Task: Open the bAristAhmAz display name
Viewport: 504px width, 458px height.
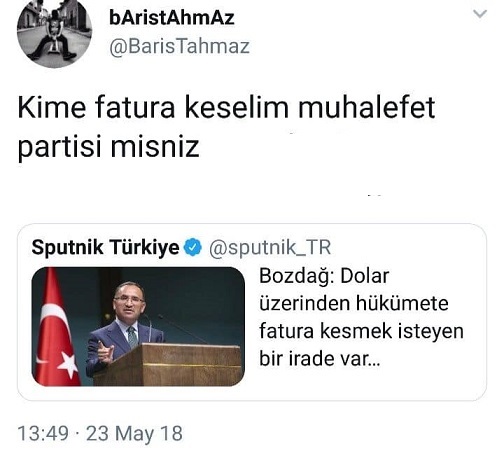Action: [172, 18]
